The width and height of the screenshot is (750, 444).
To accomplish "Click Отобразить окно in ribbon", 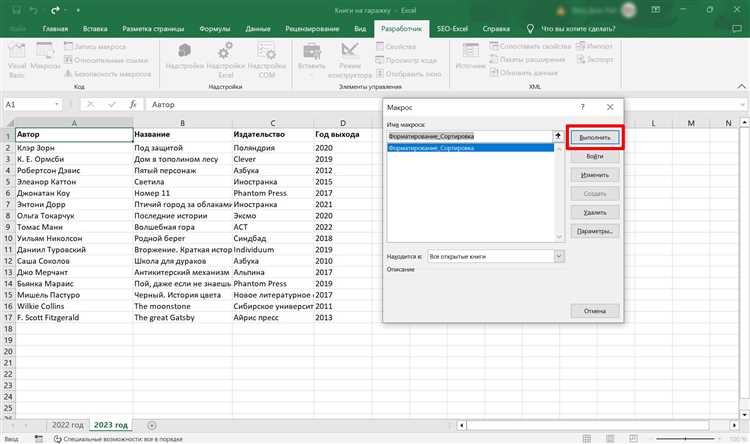I will click(408, 74).
